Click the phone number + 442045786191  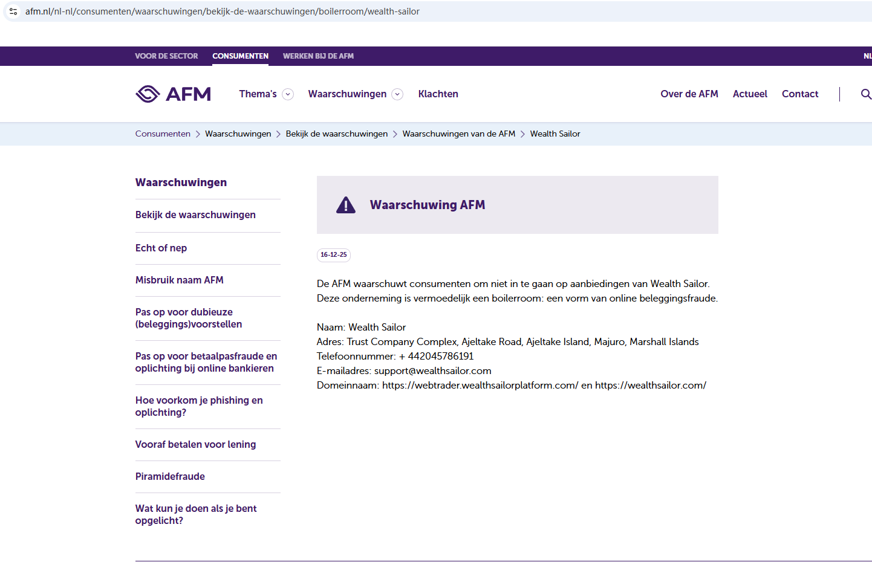pyautogui.click(x=437, y=357)
